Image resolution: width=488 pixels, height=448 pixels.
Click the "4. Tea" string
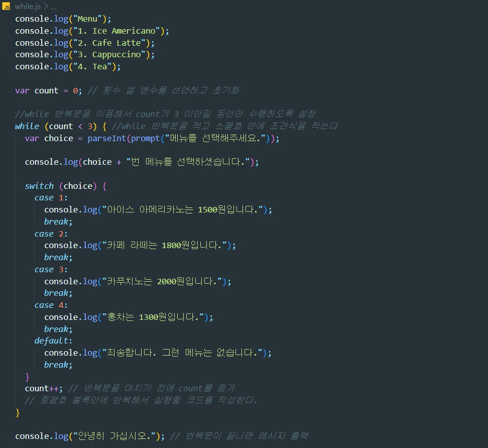92,67
